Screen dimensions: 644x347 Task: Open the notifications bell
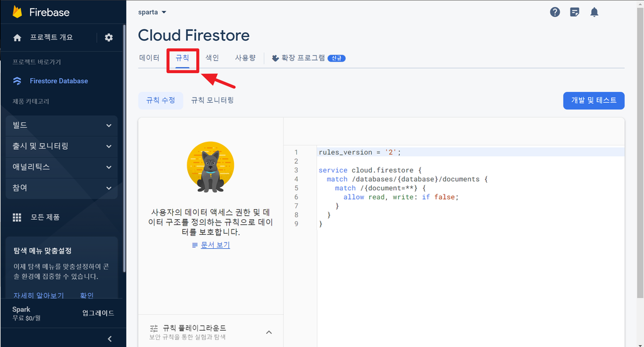point(594,13)
